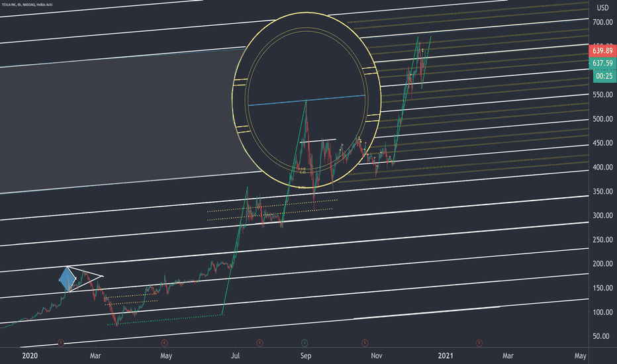Click the earnings marker between Jul and Sep
The height and width of the screenshot is (364, 617).
260,343
